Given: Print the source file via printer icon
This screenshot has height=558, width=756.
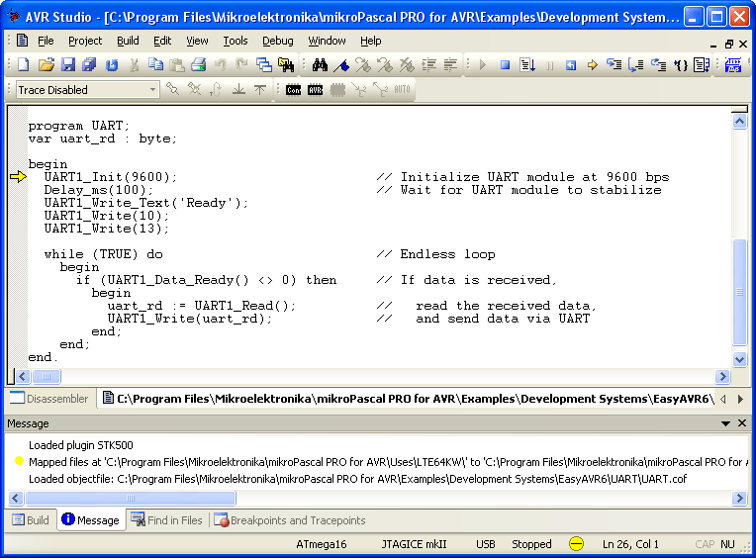Looking at the screenshot, I should coord(198,64).
